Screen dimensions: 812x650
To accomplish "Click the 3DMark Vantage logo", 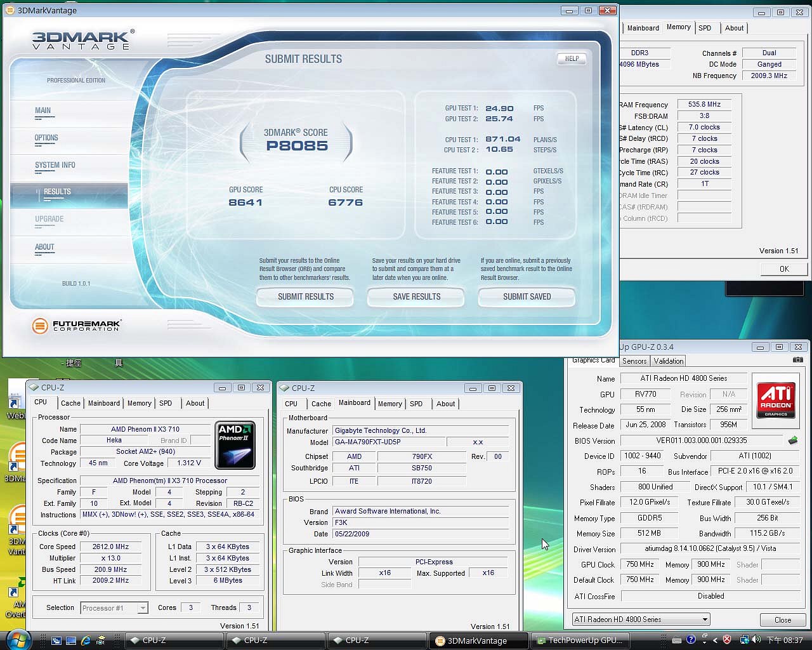I will click(82, 39).
